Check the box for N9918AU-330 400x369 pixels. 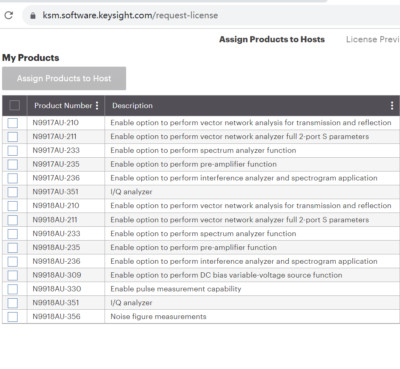click(x=13, y=289)
